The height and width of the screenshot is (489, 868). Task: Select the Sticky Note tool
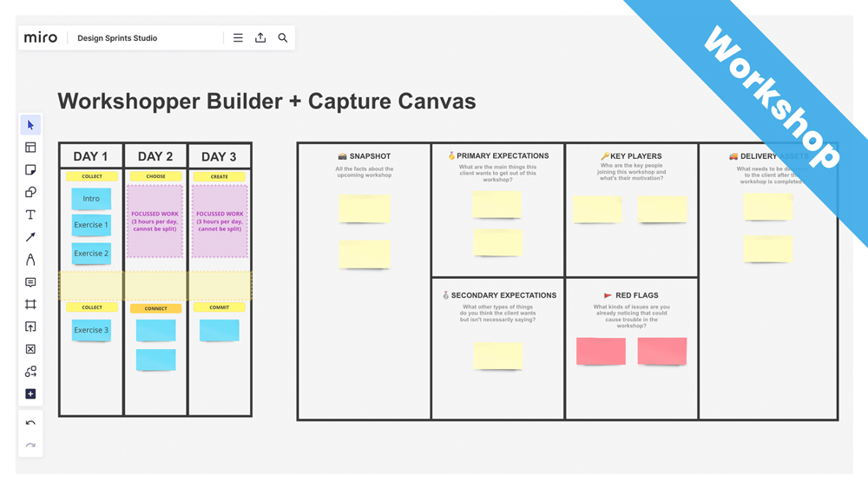tap(30, 170)
